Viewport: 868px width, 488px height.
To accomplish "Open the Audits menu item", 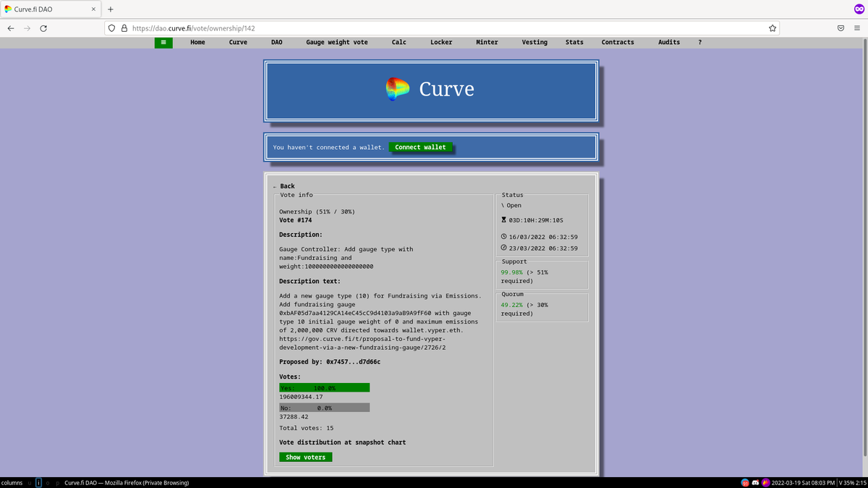I will [x=669, y=43].
